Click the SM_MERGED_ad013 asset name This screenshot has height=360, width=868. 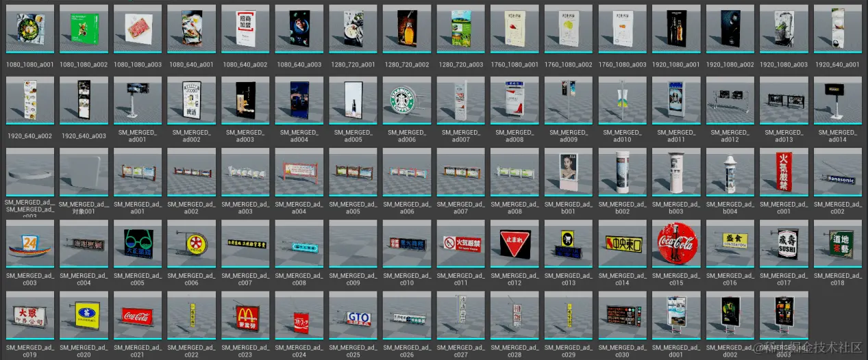coord(784,136)
